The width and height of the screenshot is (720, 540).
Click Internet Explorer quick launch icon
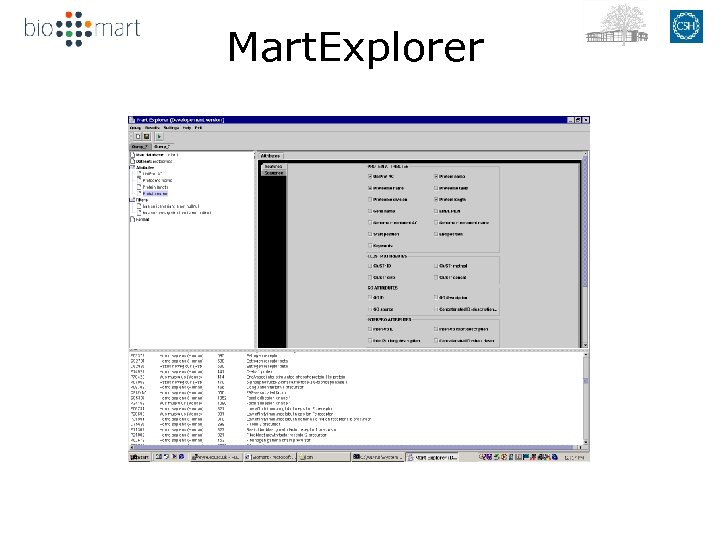(x=181, y=457)
